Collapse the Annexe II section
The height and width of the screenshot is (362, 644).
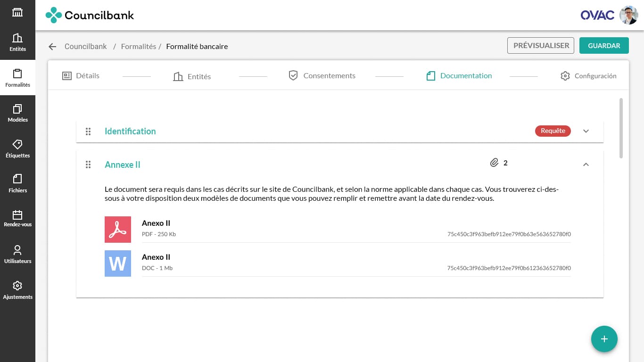tap(586, 165)
